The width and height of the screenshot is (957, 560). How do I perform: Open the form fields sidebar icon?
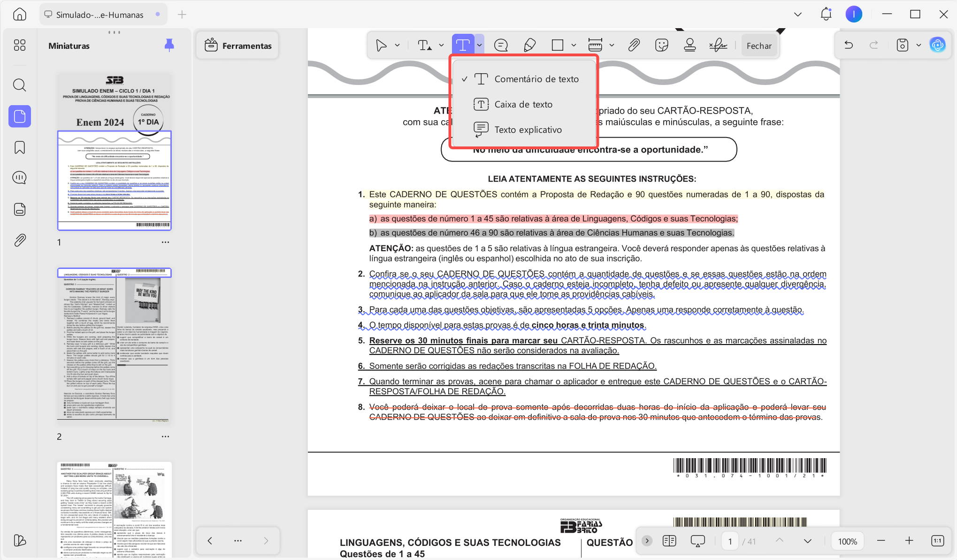tap(20, 209)
